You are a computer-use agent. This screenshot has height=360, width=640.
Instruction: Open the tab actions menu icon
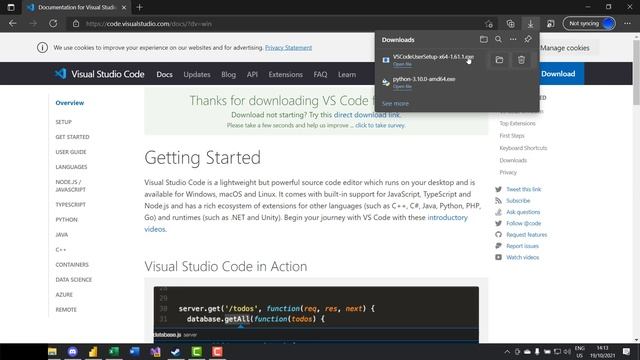(x=11, y=7)
